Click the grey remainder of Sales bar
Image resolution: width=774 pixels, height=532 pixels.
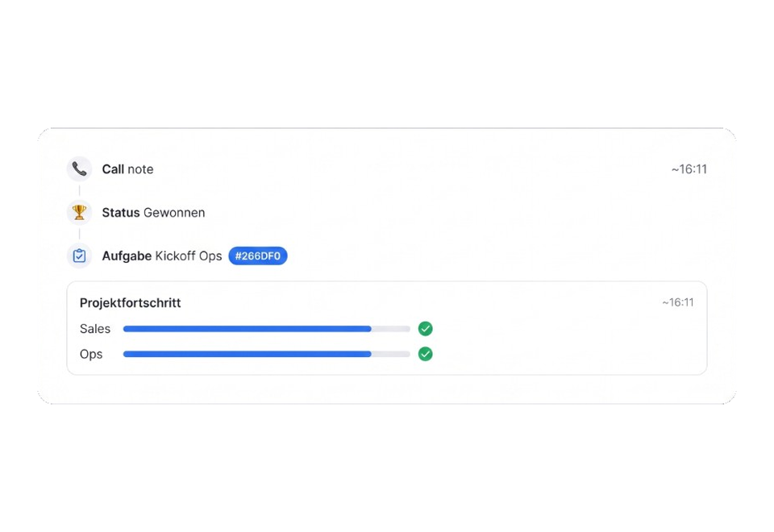click(390, 329)
